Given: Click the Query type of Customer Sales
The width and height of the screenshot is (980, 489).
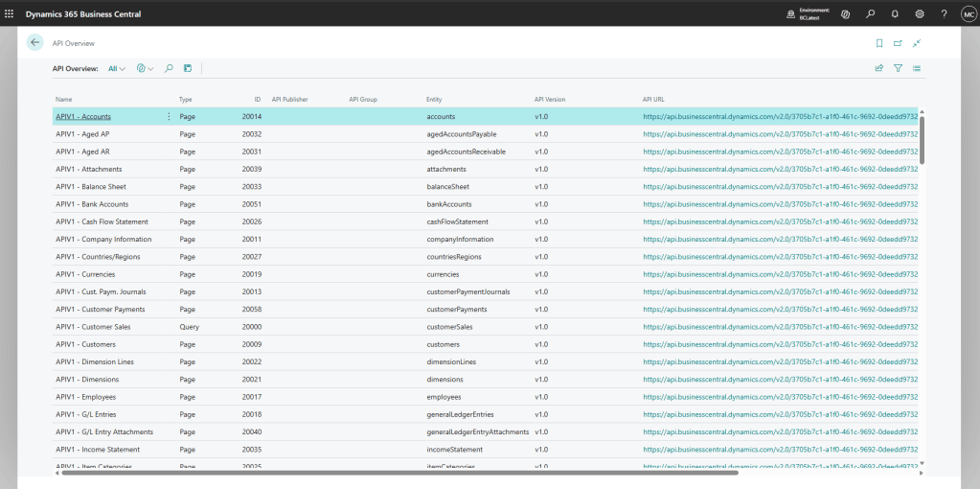Looking at the screenshot, I should click(188, 326).
